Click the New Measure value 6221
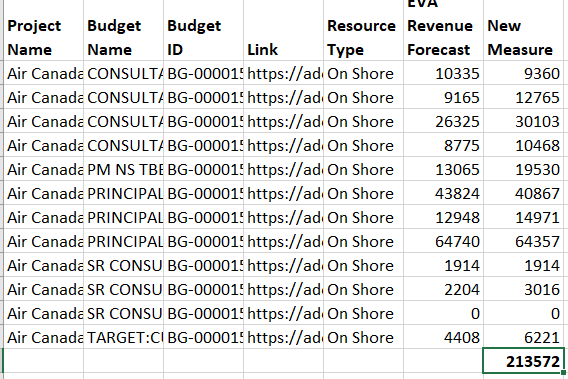The height and width of the screenshot is (379, 568). click(x=524, y=337)
